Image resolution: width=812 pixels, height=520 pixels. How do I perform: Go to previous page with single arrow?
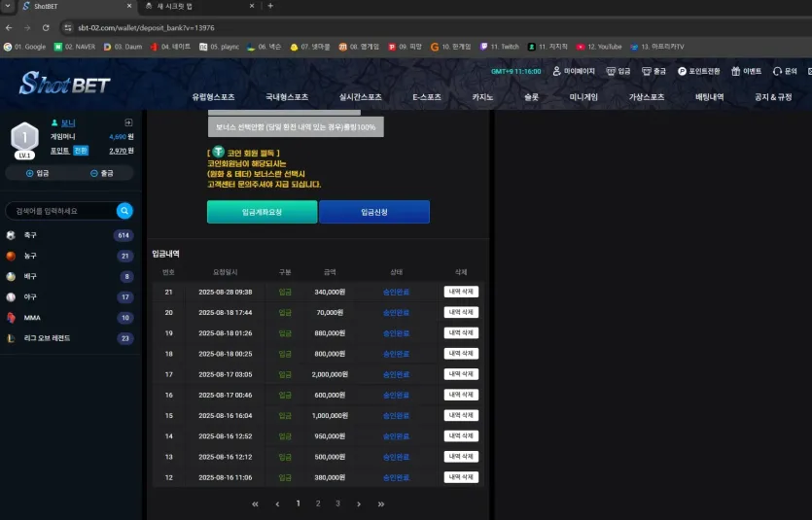(277, 503)
